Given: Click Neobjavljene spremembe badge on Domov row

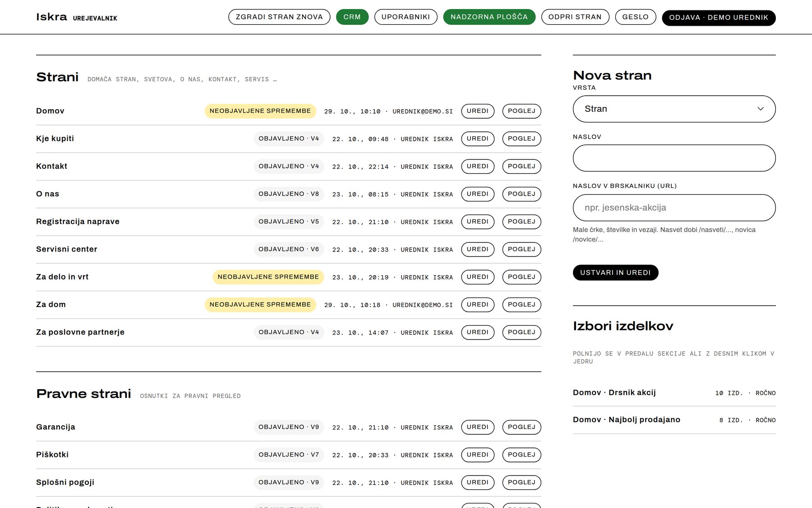Looking at the screenshot, I should pyautogui.click(x=260, y=111).
